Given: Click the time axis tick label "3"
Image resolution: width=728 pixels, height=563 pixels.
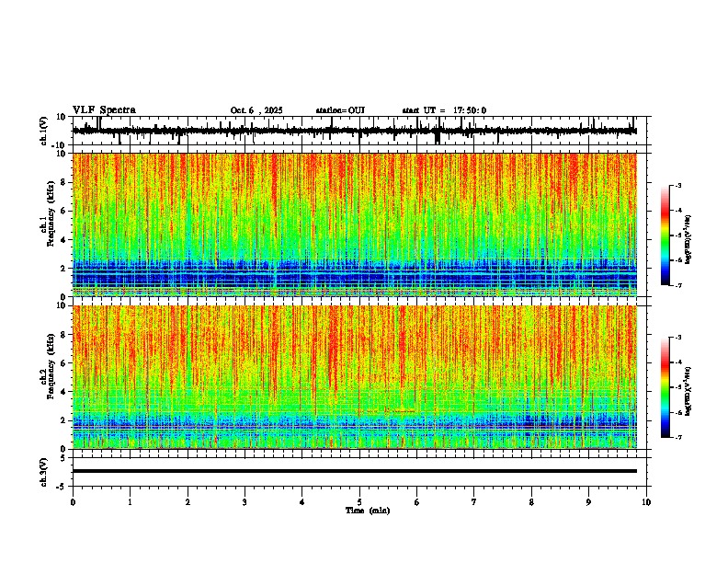Looking at the screenshot, I should [245, 502].
